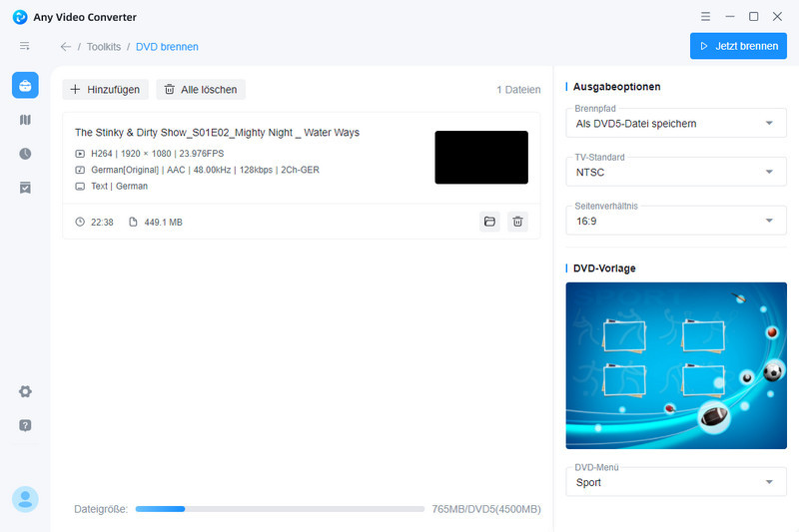Click the 22:38 duration value
The width and height of the screenshot is (799, 532).
pos(102,222)
